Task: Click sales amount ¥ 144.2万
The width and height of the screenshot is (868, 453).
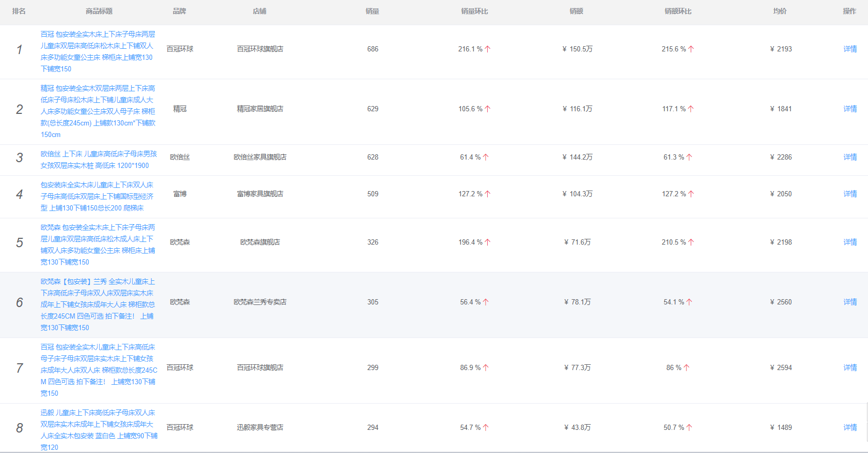Action: coord(577,157)
